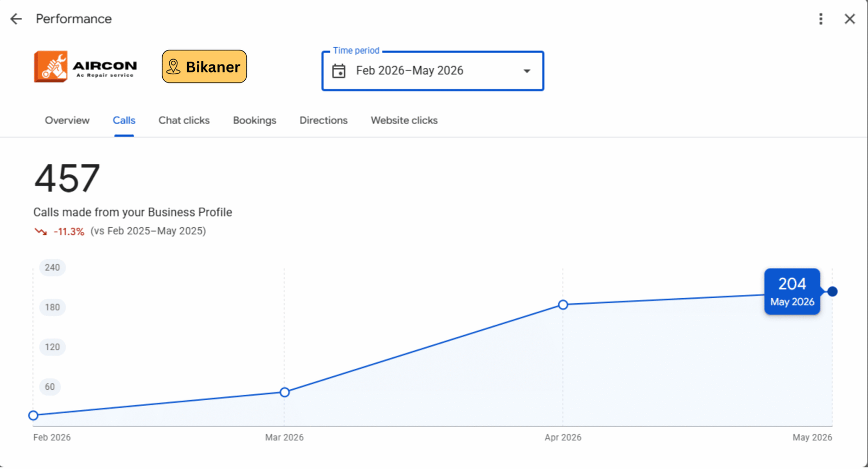This screenshot has height=469, width=868.
Task: Click the calendar icon in Time period
Action: click(x=339, y=71)
